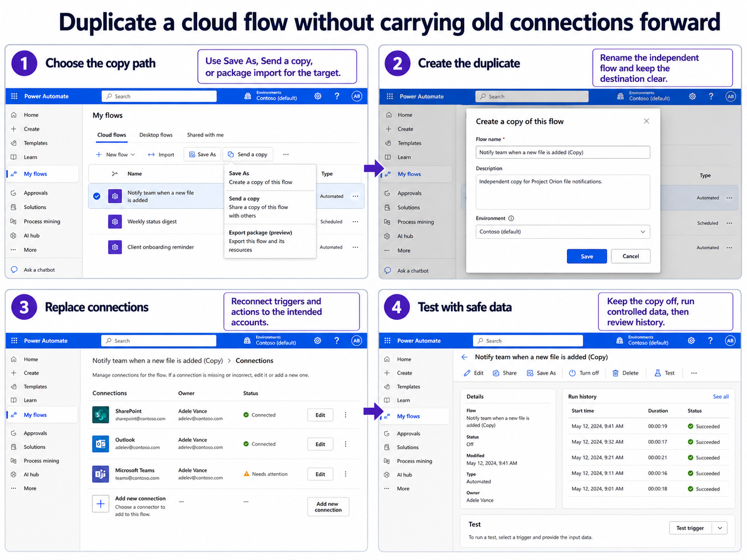Click Save As in the flow detail toolbar
The image size is (747, 560).
tap(541, 373)
